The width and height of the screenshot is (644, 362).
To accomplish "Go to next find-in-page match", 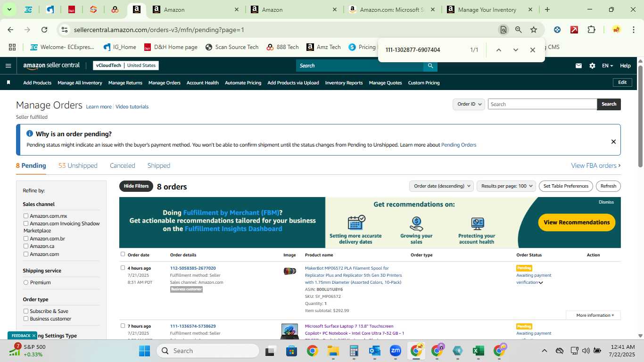I will point(515,50).
